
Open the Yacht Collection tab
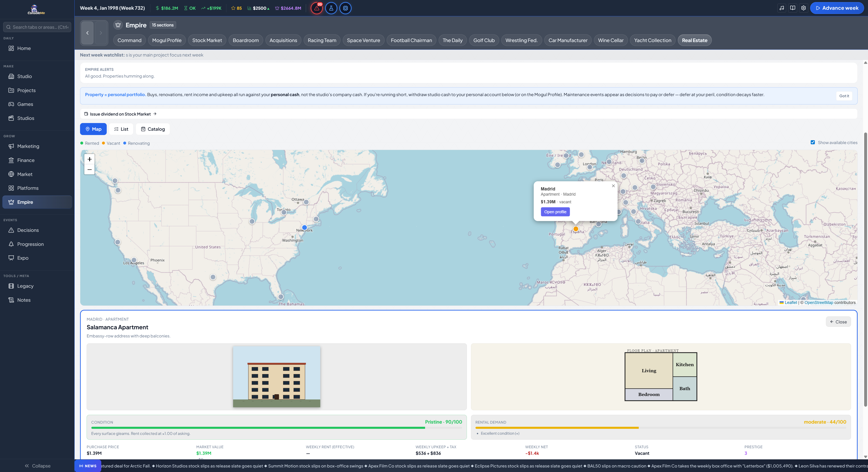(x=652, y=40)
